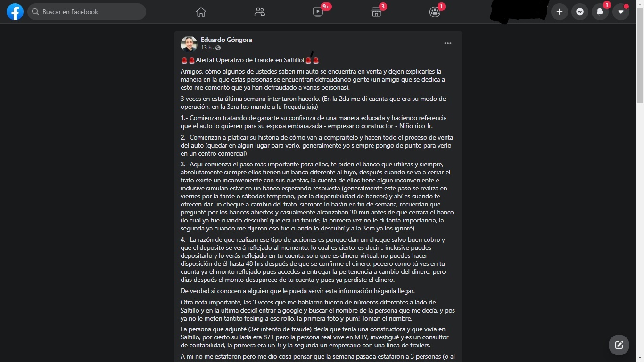This screenshot has width=644, height=362.
Task: Expand the account dropdown arrow
Action: click(621, 12)
